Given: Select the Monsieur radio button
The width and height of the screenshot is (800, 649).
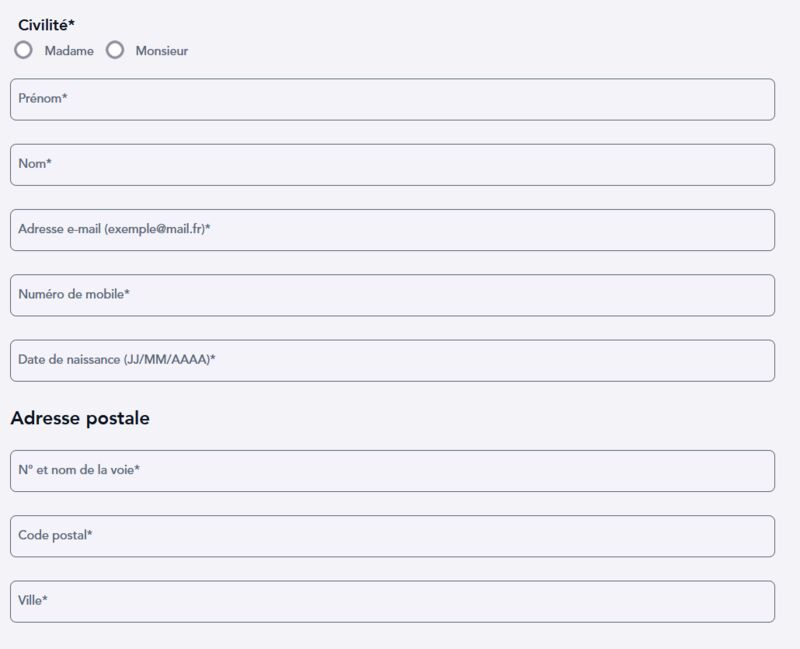Looking at the screenshot, I should pos(115,50).
